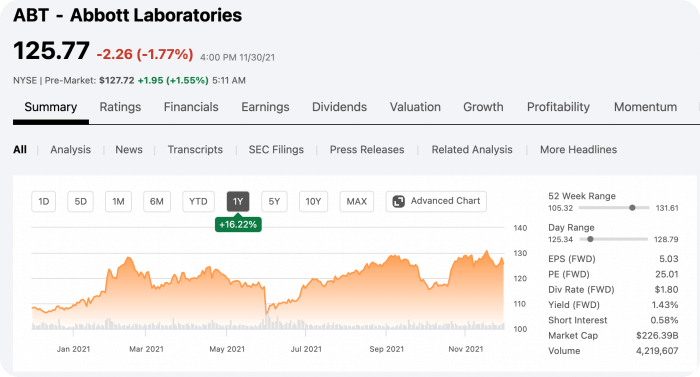Screen dimensions: 700x377
Task: View More Headlines link
Action: [579, 150]
